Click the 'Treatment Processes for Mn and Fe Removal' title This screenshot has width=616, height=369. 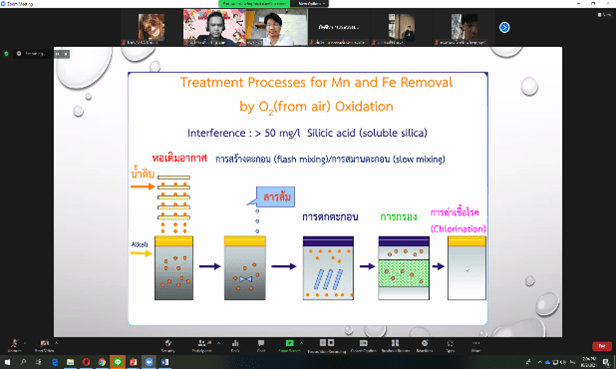tap(316, 82)
